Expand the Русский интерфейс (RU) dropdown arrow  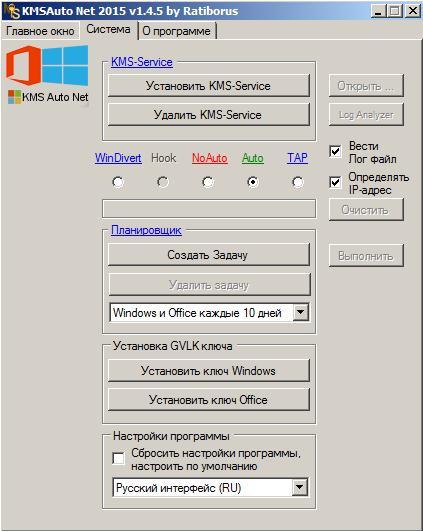(x=299, y=488)
